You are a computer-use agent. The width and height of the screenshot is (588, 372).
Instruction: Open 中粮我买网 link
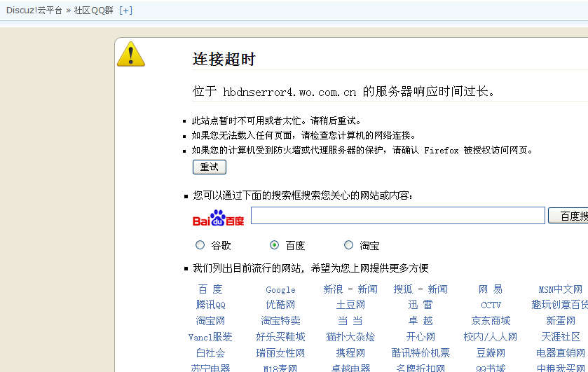(x=560, y=368)
